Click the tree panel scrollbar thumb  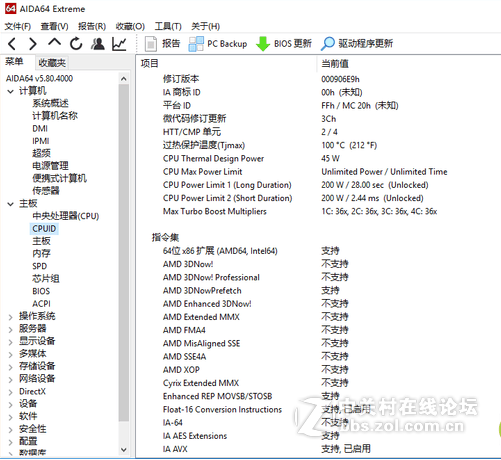pyautogui.click(x=124, y=253)
